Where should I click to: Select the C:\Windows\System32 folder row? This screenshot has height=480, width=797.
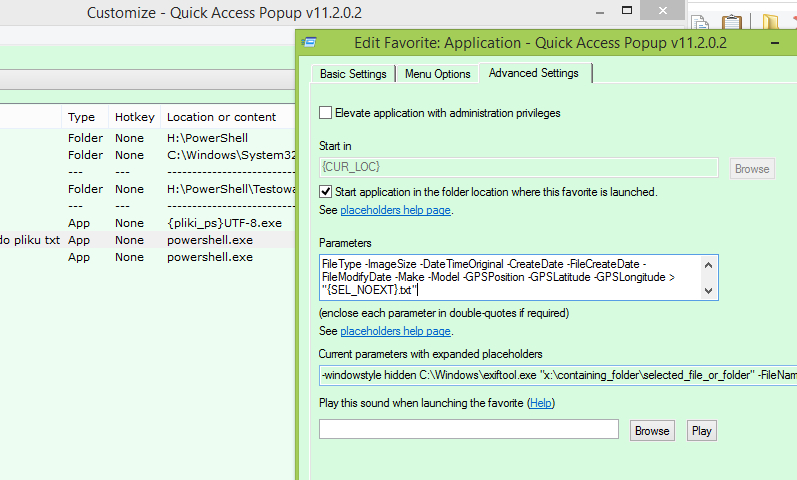point(147,155)
